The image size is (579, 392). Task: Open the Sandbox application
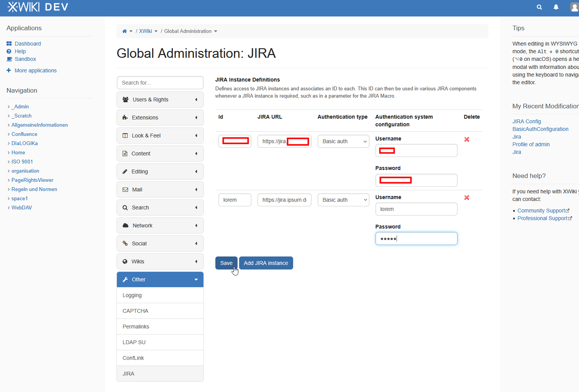25,59
